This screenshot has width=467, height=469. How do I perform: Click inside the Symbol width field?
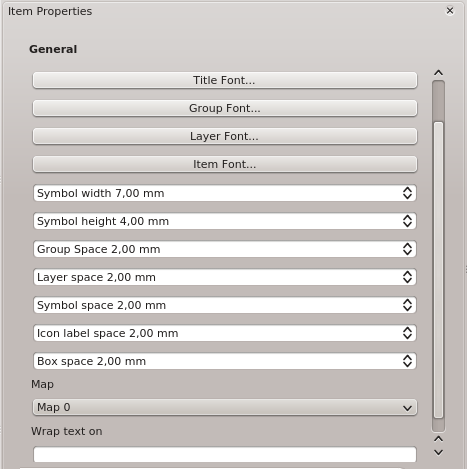(x=217, y=193)
